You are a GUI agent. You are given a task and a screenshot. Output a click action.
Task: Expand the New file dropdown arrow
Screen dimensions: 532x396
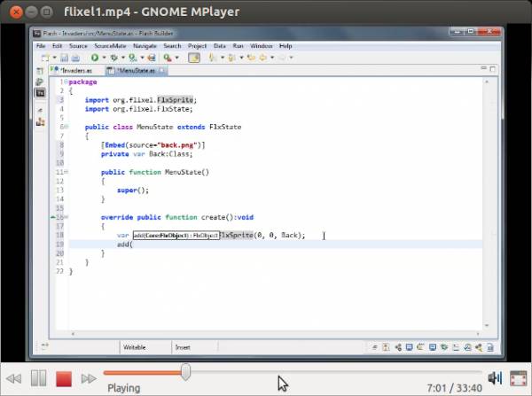(54, 58)
